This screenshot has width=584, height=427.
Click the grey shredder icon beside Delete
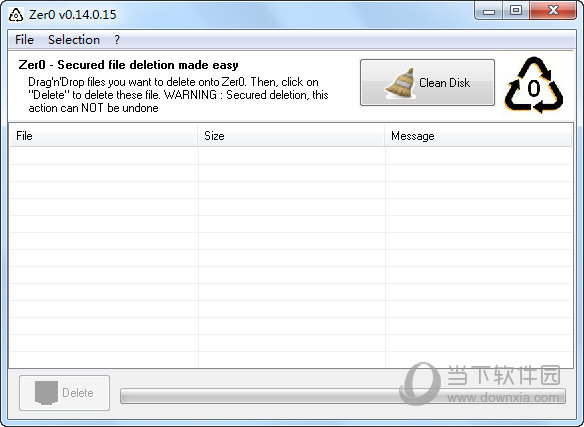(46, 393)
